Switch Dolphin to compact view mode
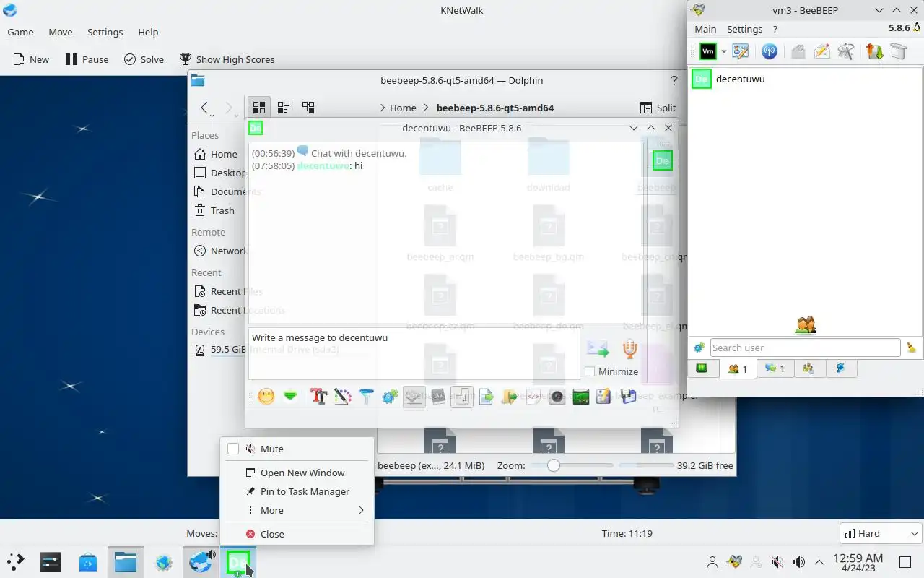Image resolution: width=924 pixels, height=578 pixels. click(284, 108)
